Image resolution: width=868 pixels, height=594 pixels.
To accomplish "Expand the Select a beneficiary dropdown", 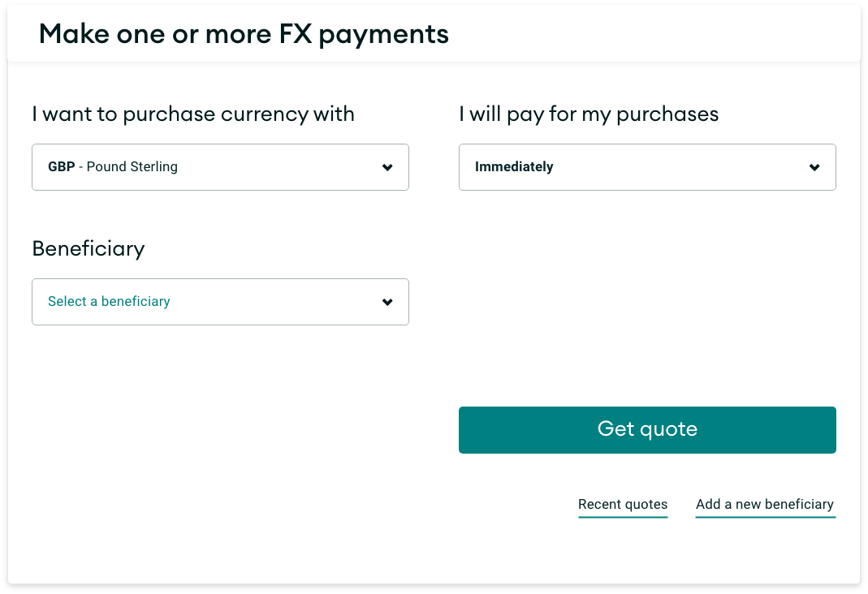I will click(220, 302).
